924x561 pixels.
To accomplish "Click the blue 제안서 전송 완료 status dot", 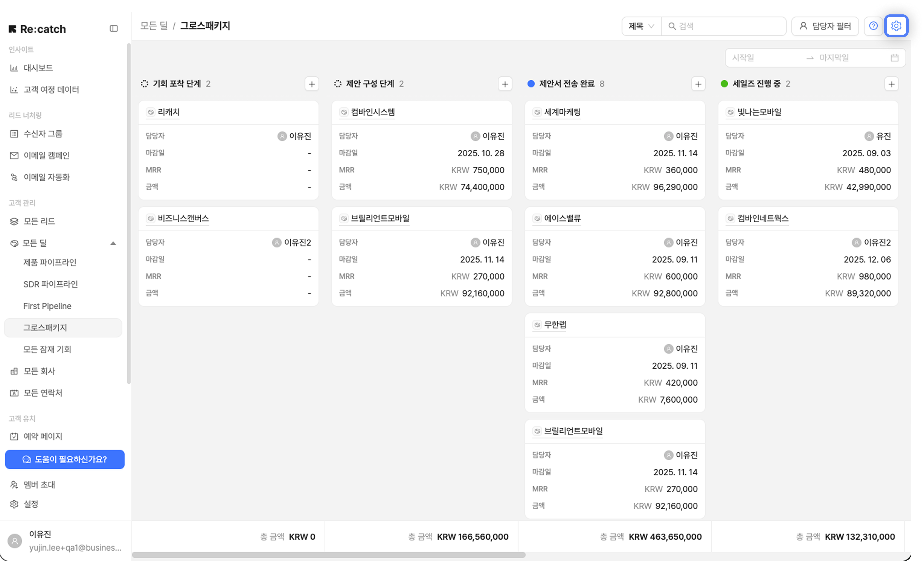I will point(531,84).
